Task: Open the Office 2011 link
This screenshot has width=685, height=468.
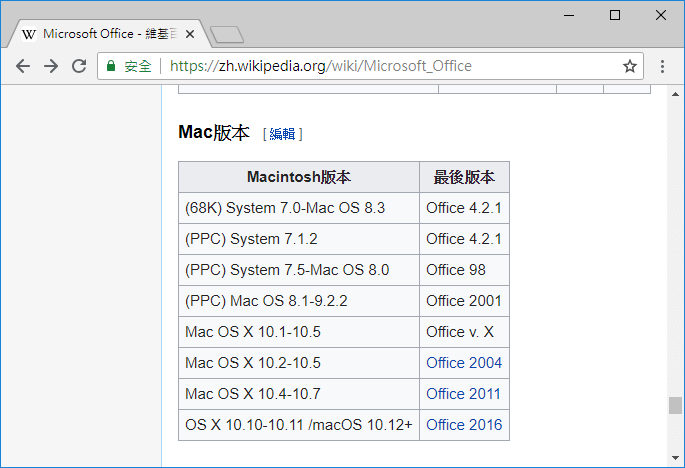Action: [463, 394]
